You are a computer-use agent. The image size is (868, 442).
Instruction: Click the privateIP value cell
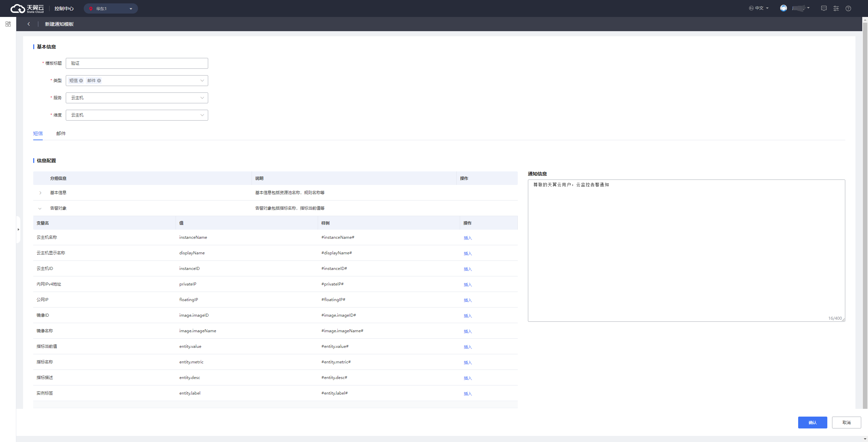[188, 284]
